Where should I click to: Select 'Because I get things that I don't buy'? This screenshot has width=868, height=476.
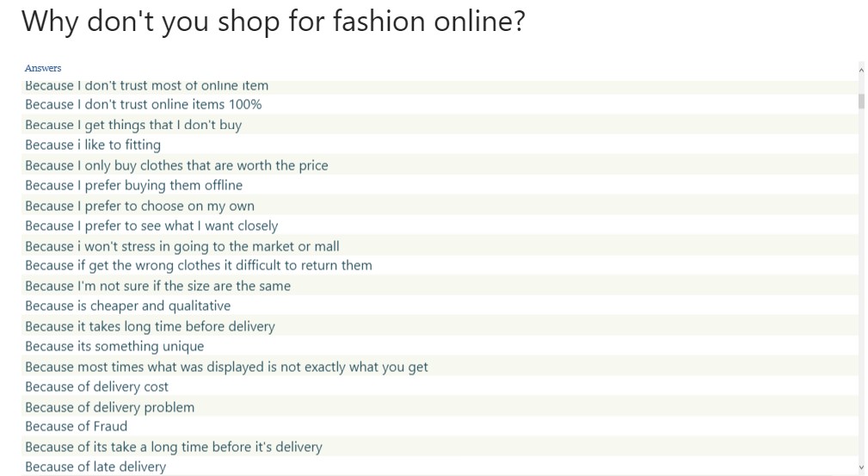(133, 125)
